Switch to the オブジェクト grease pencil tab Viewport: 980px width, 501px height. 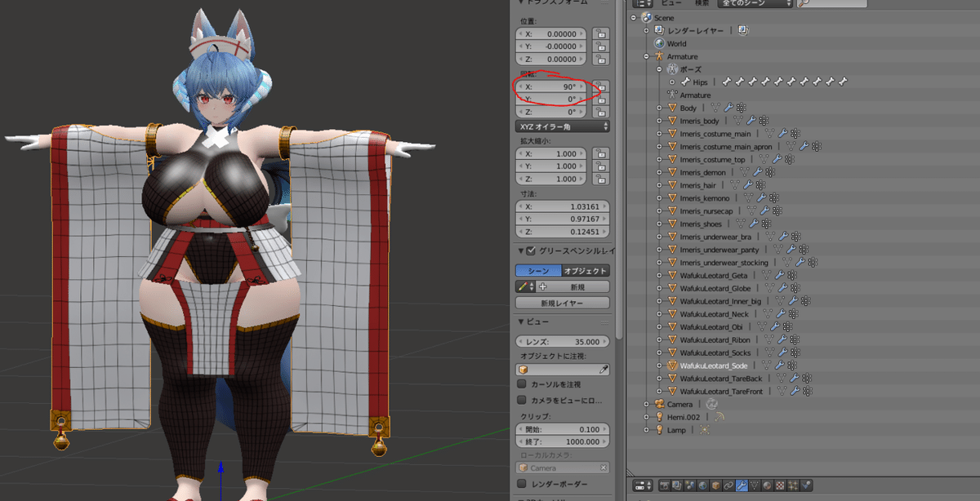586,271
